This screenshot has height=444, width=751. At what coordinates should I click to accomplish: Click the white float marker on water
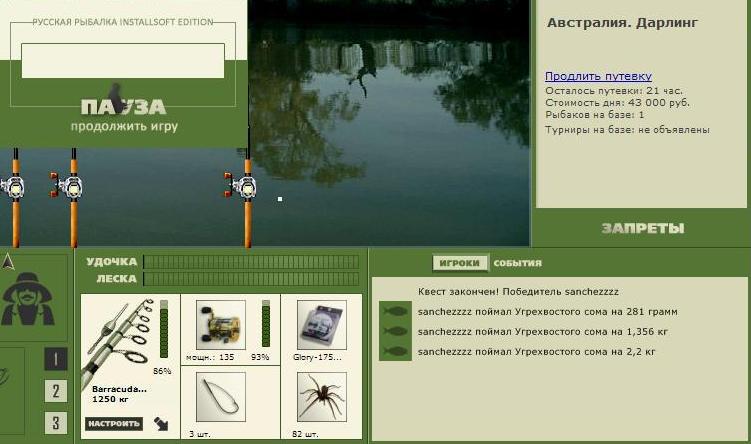(280, 199)
